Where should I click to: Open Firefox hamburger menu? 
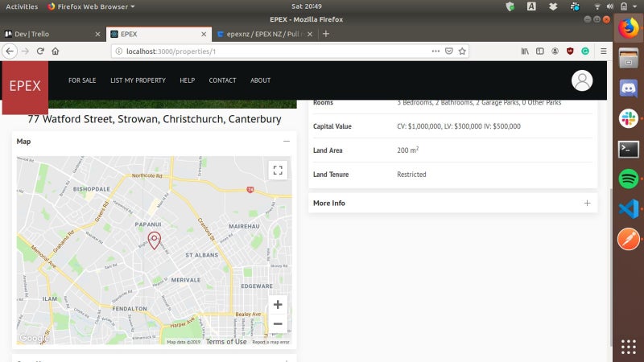click(603, 51)
